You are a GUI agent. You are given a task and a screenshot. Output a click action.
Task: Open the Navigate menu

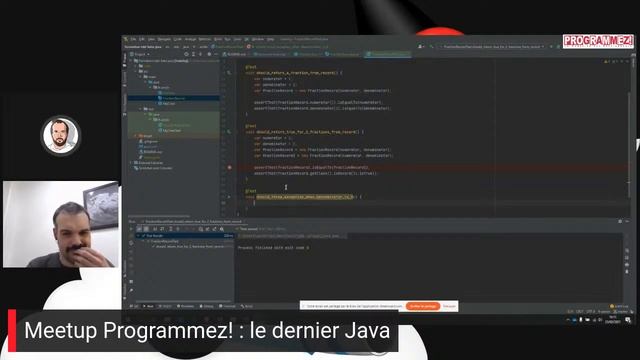[164, 39]
